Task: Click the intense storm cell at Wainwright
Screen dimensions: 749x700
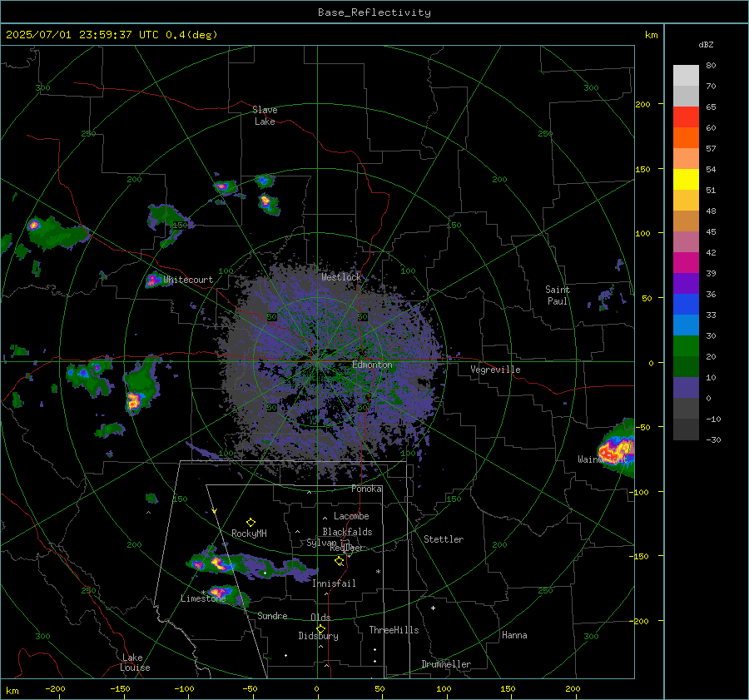Action: [x=616, y=449]
